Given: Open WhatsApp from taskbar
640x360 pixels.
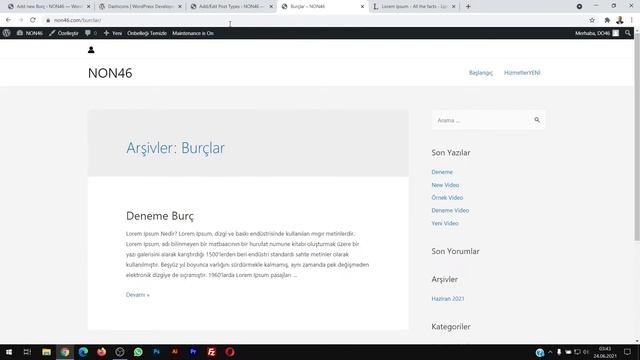Looking at the screenshot, I should 138,352.
